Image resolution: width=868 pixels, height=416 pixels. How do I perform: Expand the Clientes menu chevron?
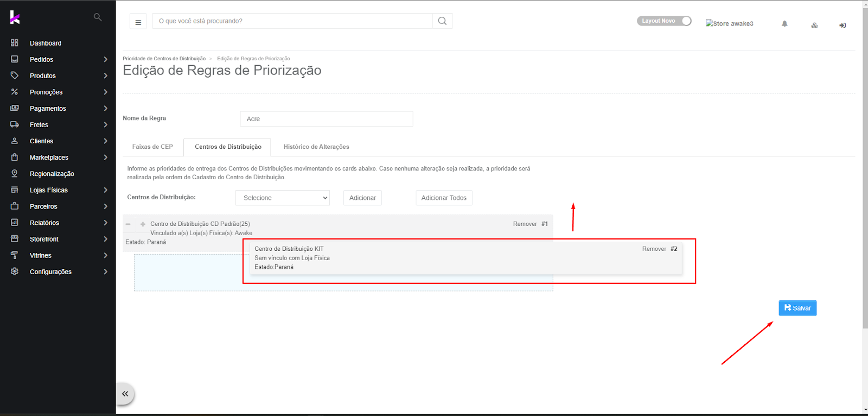[106, 141]
